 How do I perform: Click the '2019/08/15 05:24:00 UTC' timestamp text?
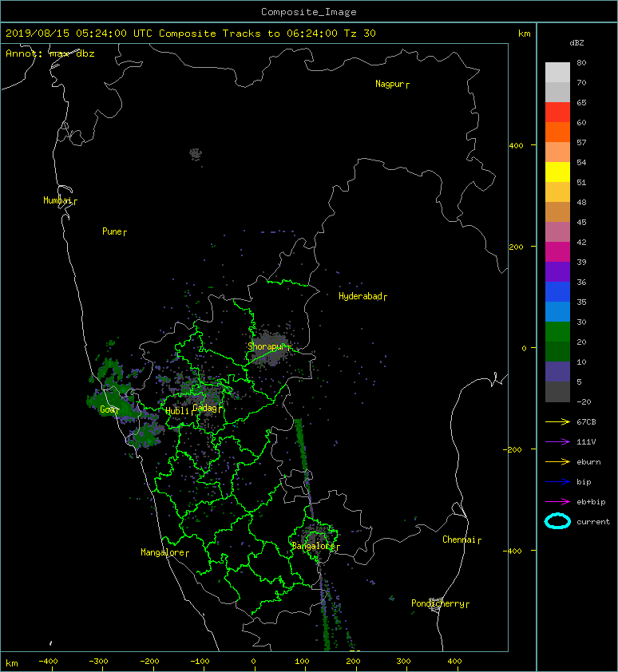(79, 34)
